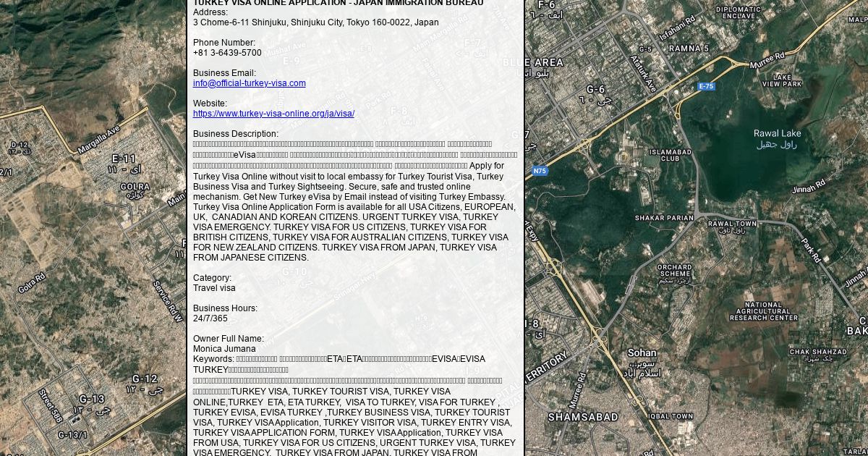Select the Orchard Scheme map label
The width and height of the screenshot is (868, 456).
pos(674,271)
